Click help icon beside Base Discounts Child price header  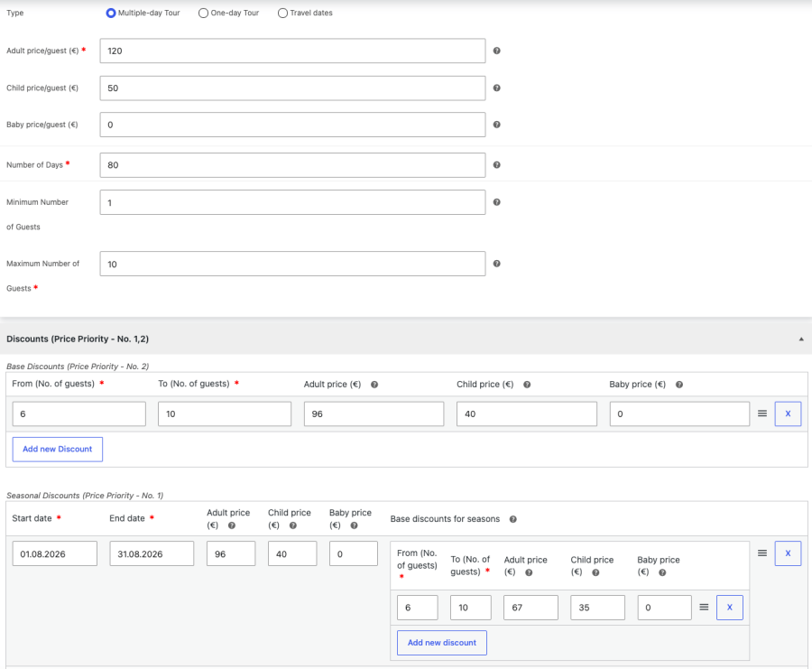tap(527, 385)
